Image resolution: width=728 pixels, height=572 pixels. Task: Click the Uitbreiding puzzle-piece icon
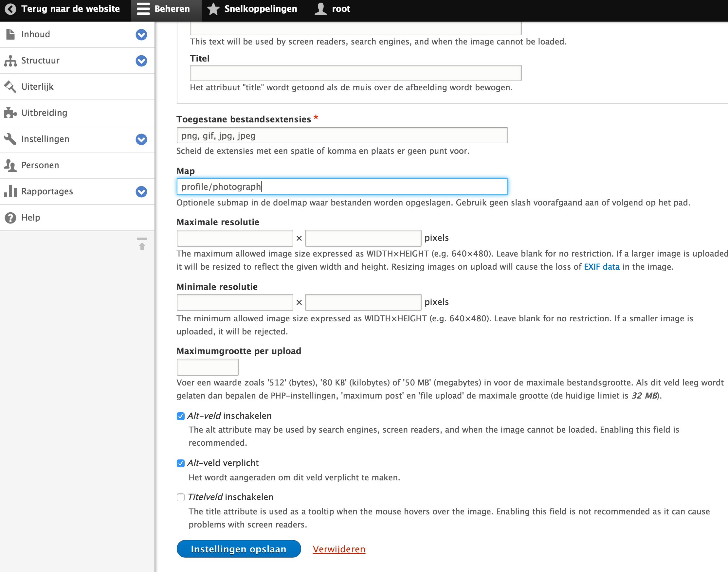coord(10,113)
